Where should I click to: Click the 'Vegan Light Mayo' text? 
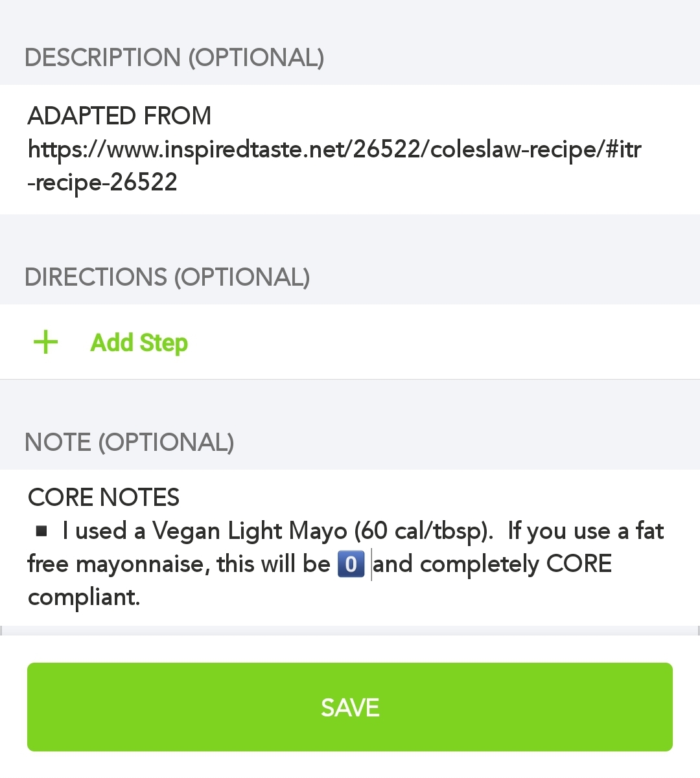pos(250,531)
